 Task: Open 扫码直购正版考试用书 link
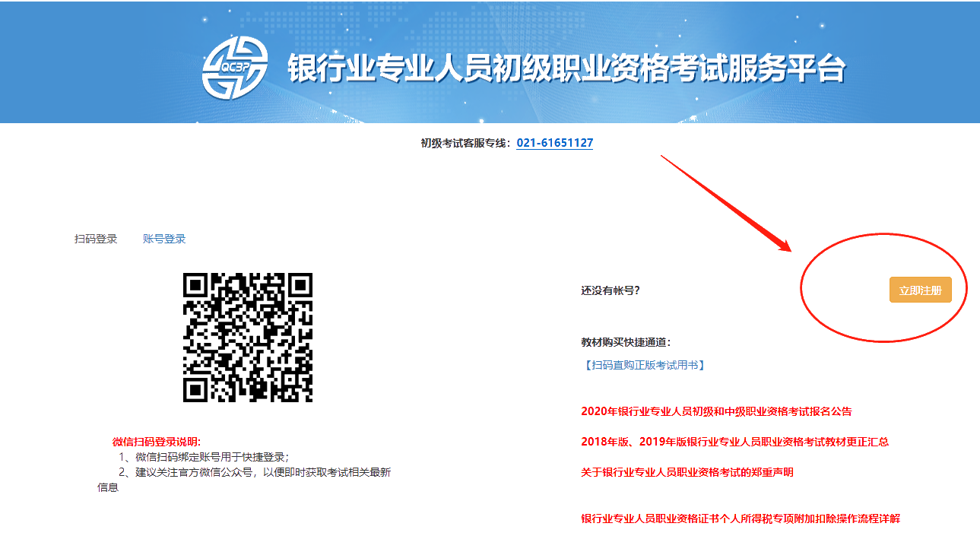click(x=645, y=365)
